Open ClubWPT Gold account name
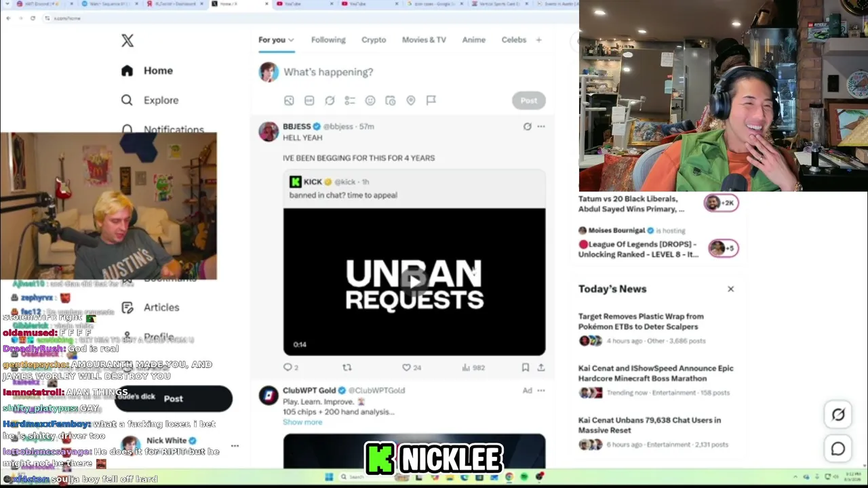This screenshot has height=488, width=868. click(x=309, y=390)
